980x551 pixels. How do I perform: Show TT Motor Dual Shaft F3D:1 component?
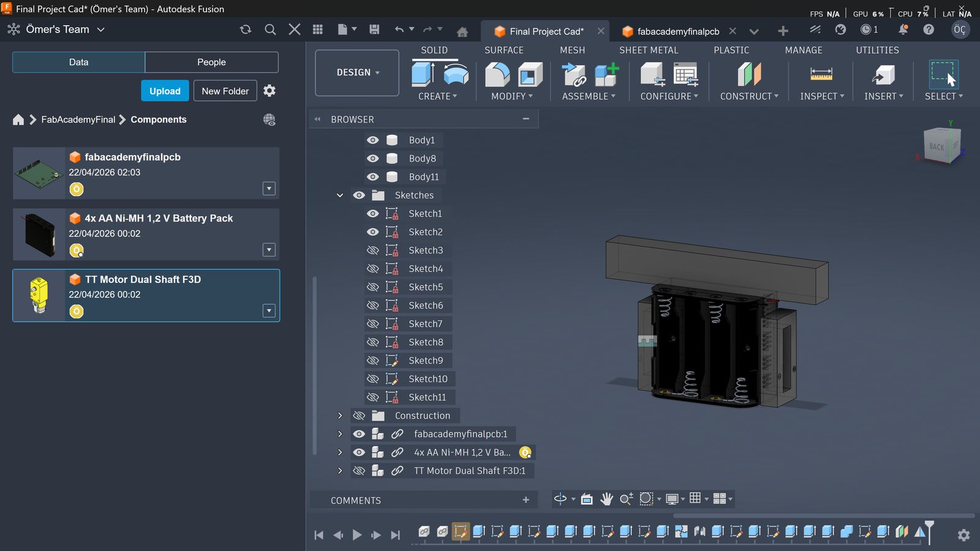(x=359, y=471)
